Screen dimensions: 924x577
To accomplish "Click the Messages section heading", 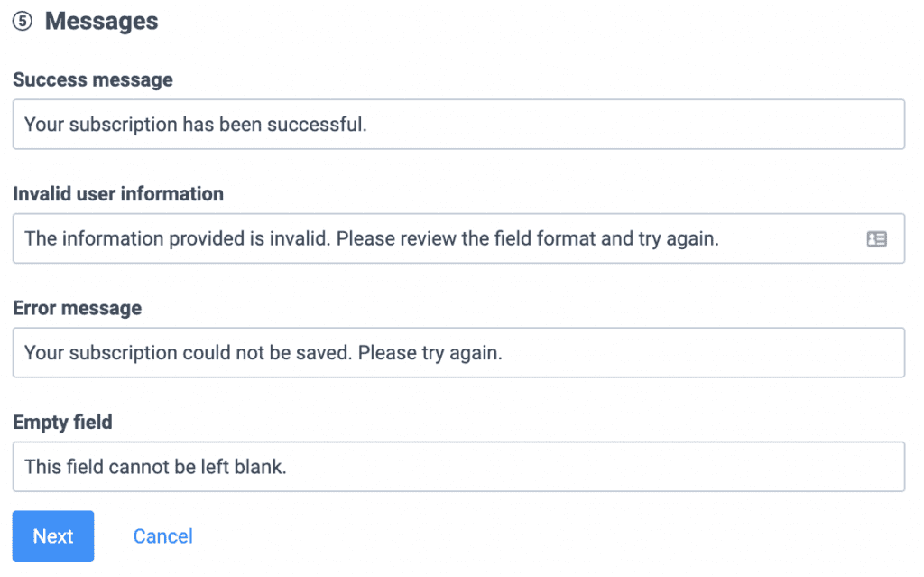I will (101, 22).
